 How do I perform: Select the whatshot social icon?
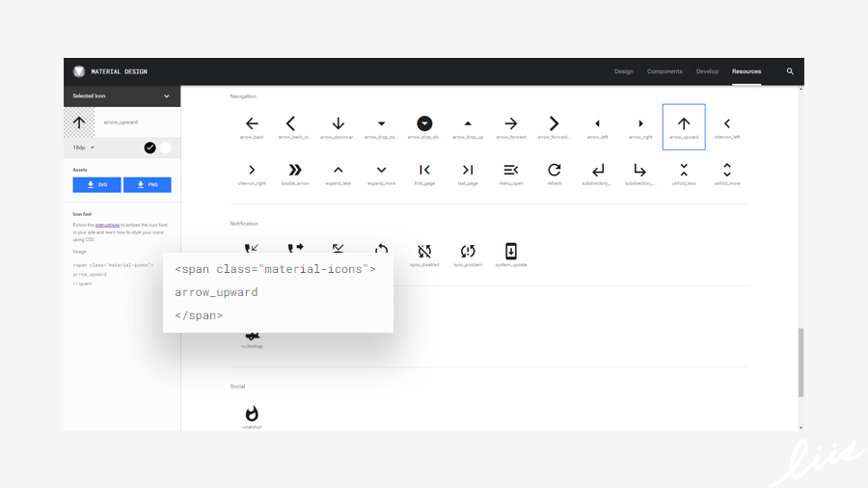pos(252,414)
